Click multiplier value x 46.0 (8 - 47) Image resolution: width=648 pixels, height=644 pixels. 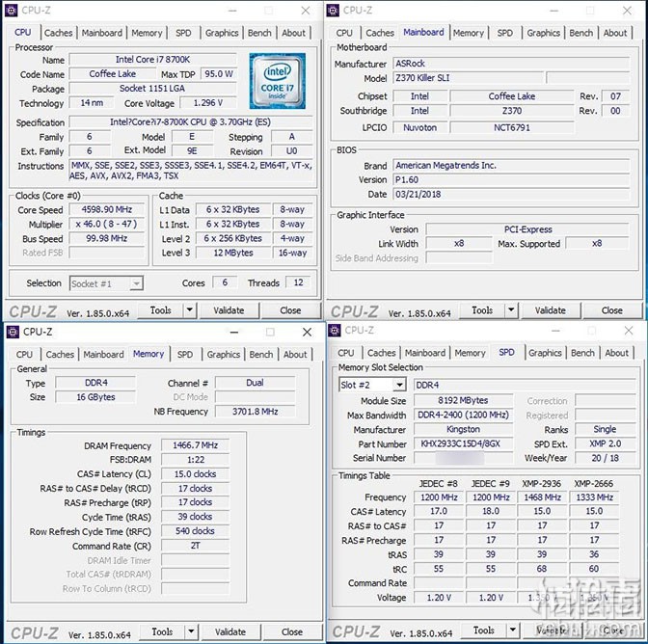point(107,224)
